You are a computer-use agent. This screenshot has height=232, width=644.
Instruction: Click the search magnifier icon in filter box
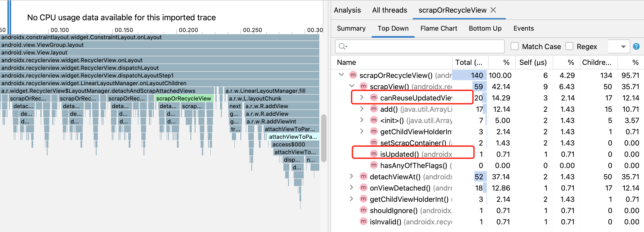click(342, 46)
